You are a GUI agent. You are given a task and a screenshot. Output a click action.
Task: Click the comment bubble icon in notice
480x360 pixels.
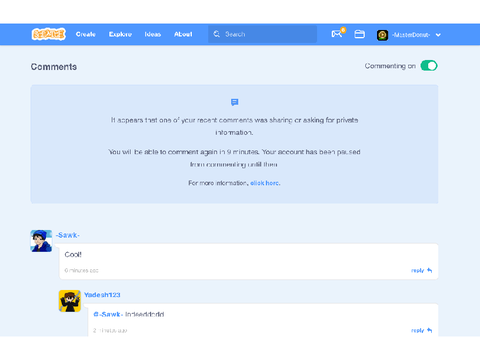tap(235, 102)
